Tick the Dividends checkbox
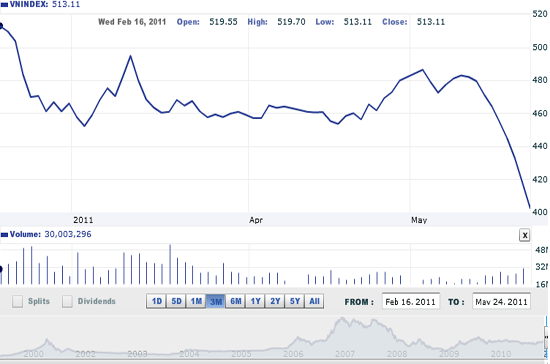 [67, 301]
